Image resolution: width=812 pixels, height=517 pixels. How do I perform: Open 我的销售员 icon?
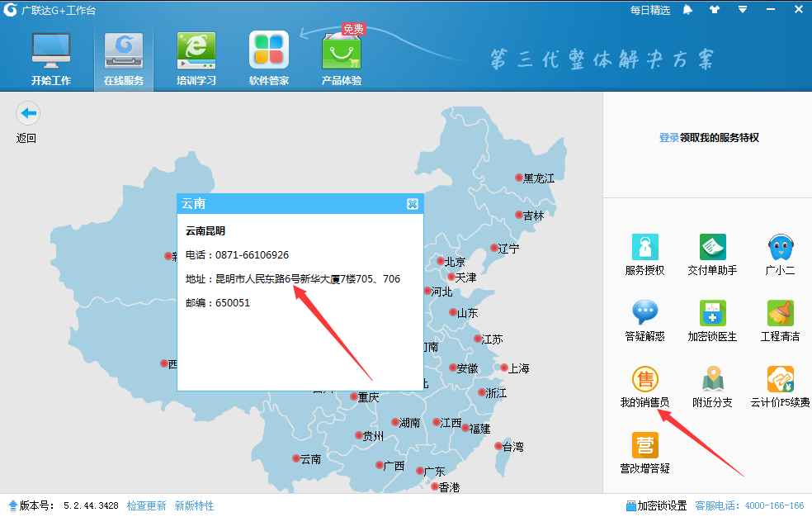pos(644,379)
